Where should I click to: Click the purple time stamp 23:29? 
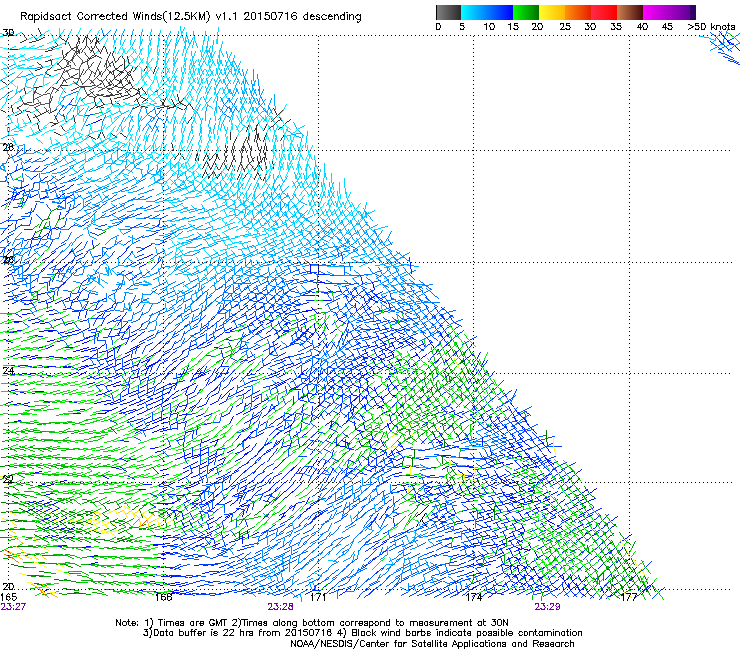coord(547,607)
